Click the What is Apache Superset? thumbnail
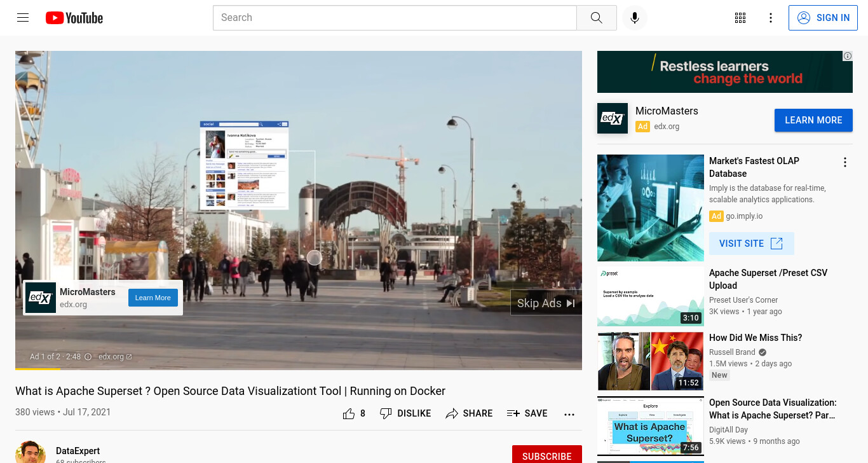This screenshot has width=868, height=463. [651, 426]
